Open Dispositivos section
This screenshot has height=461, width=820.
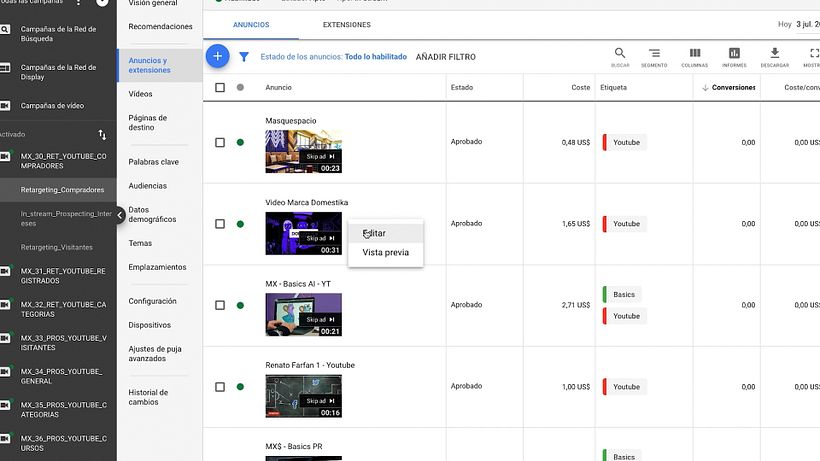(x=150, y=325)
